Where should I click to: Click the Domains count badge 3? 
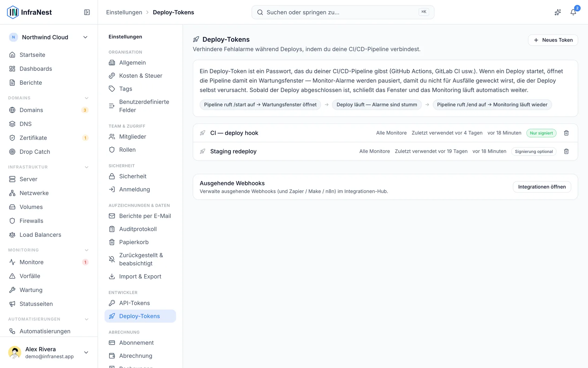[85, 110]
